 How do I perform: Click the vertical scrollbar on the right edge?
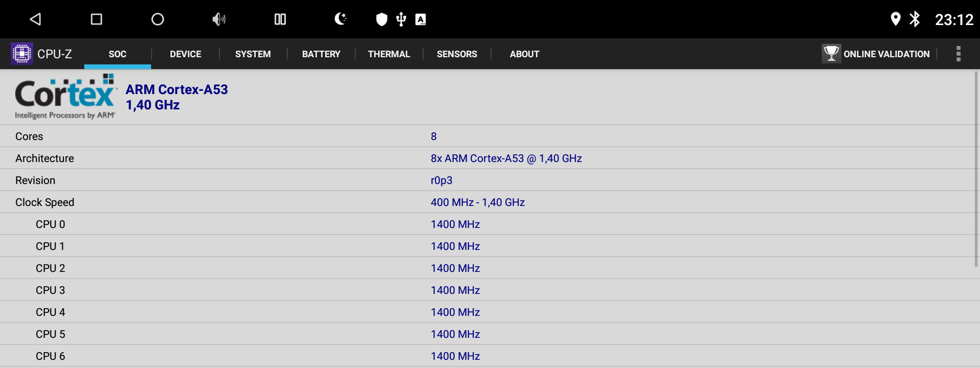(x=976, y=169)
